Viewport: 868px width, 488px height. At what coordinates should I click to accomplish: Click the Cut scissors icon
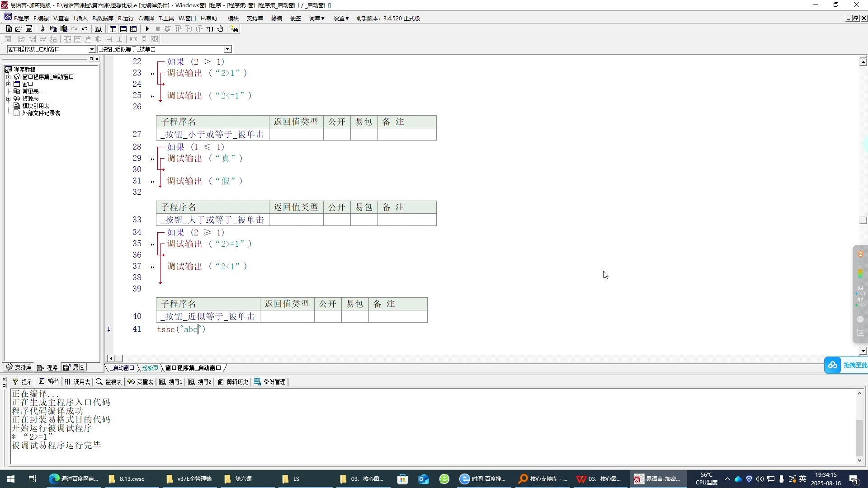pyautogui.click(x=43, y=28)
